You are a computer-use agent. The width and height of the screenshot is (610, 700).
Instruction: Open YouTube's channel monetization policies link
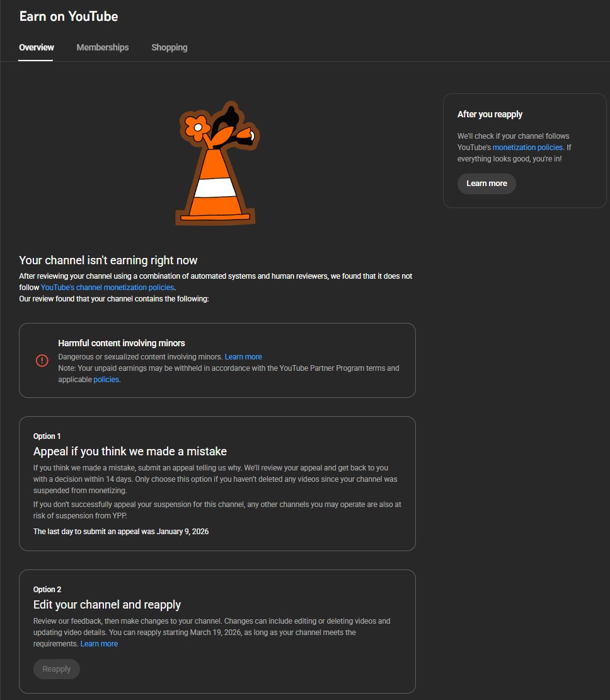coord(107,288)
